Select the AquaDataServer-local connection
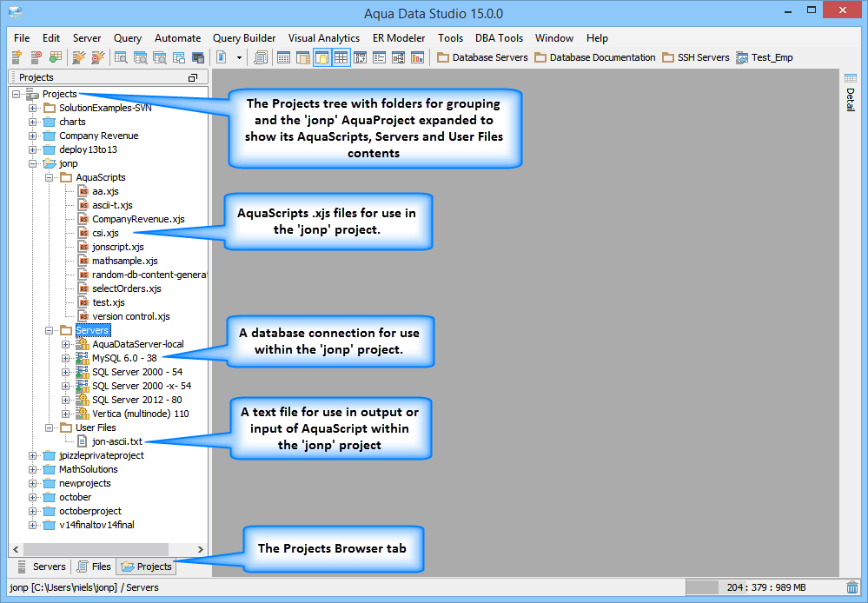The height and width of the screenshot is (603, 868). 138,344
